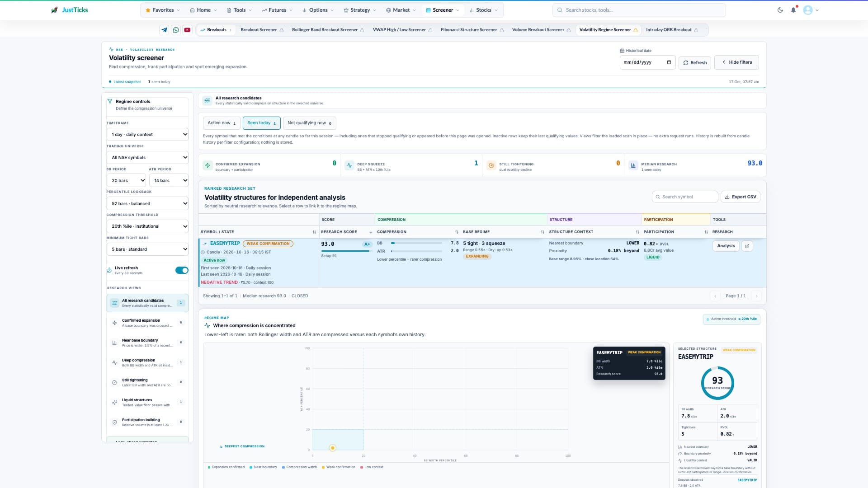The height and width of the screenshot is (488, 868).
Task: Open Trading Universe All NSE symbols dropdown
Action: point(147,158)
